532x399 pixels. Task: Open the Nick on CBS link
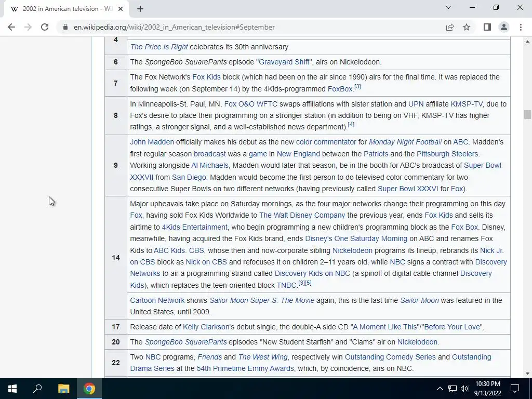pyautogui.click(x=206, y=262)
